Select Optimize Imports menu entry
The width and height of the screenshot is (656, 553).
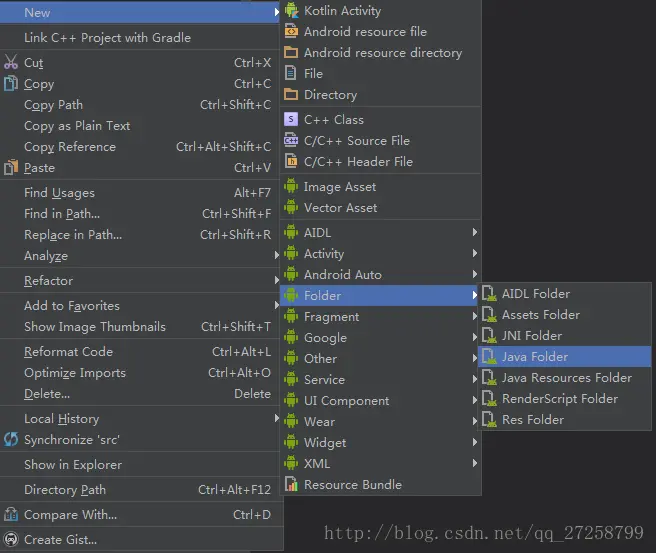(140, 372)
